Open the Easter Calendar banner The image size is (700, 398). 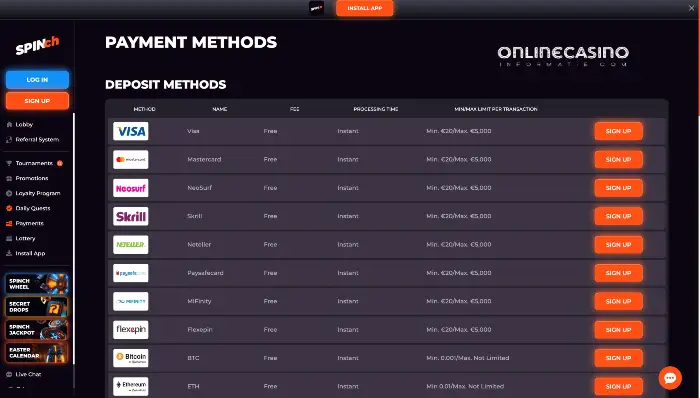click(37, 353)
